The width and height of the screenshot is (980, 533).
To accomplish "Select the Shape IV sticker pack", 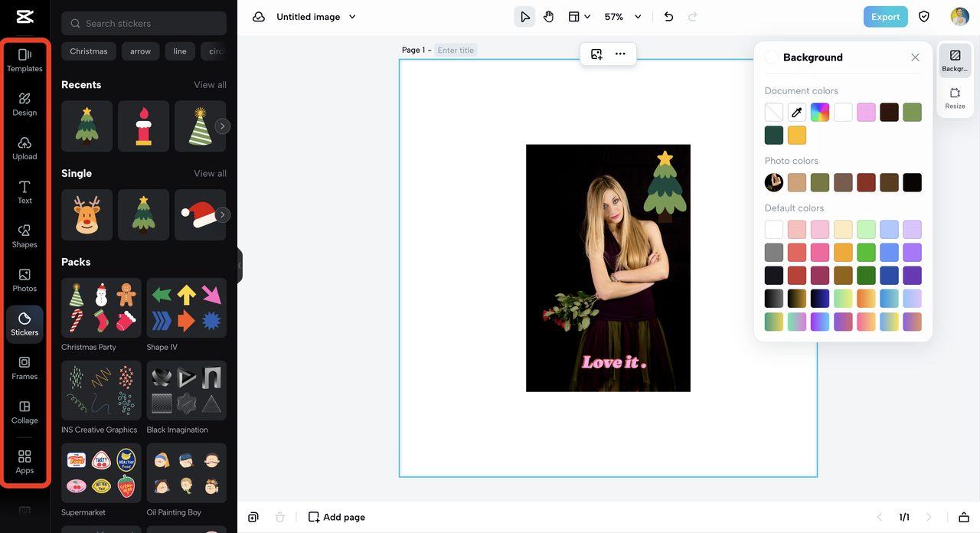I will (x=187, y=308).
